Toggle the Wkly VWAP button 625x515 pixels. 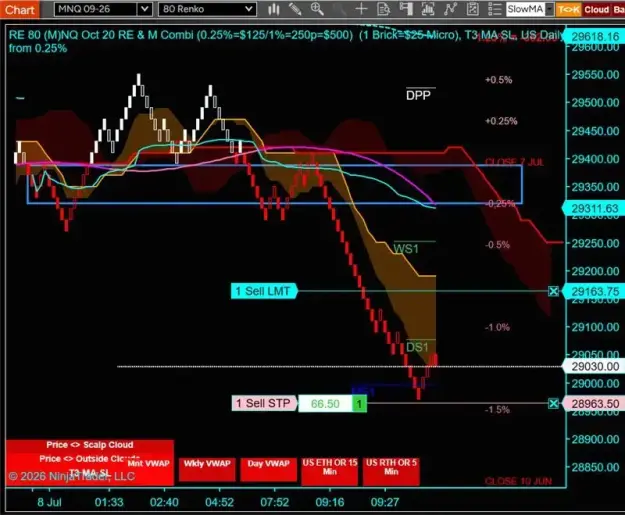pos(207,469)
